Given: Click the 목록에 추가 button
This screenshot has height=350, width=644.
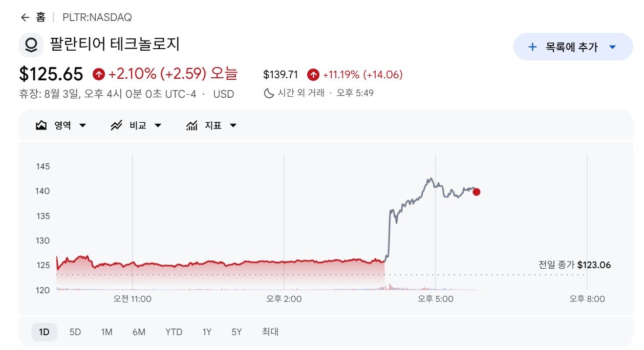Looking at the screenshot, I should pyautogui.click(x=573, y=47).
